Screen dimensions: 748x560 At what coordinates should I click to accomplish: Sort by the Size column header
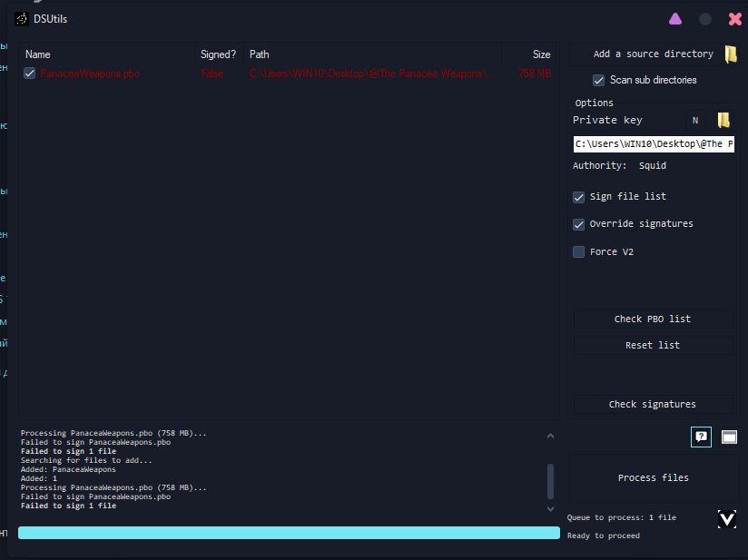point(530,54)
